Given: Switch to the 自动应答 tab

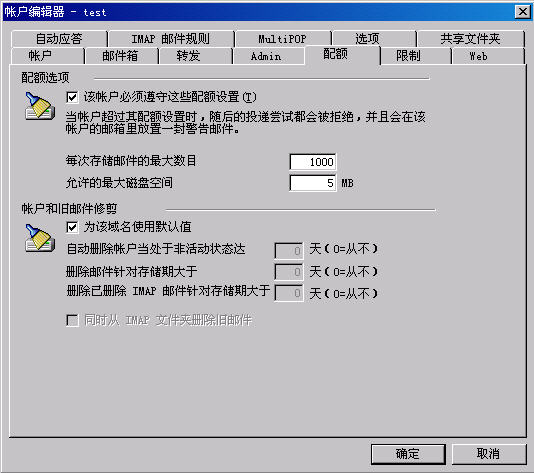Looking at the screenshot, I should point(59,39).
